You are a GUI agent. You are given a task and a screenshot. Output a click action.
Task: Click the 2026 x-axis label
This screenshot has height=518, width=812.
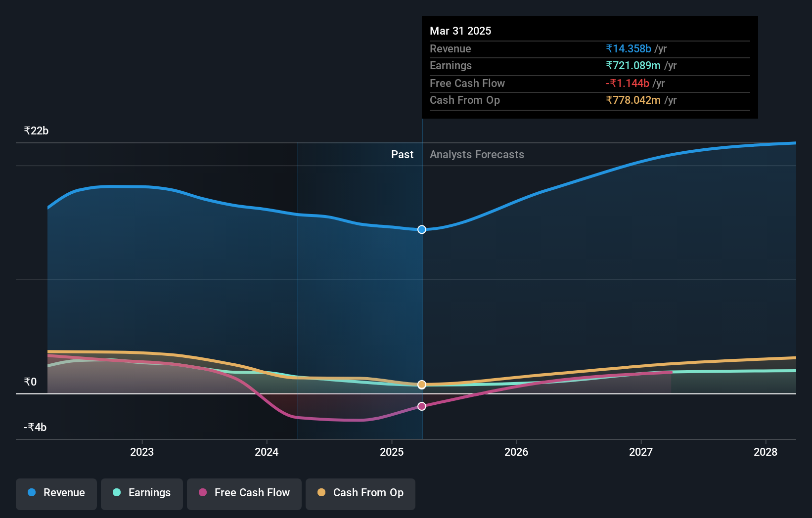516,452
